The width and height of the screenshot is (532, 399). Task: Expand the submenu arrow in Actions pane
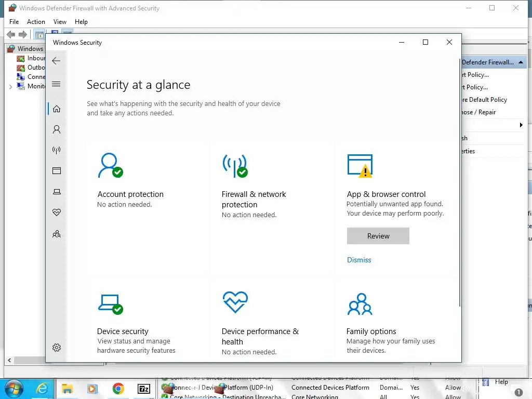click(x=521, y=125)
